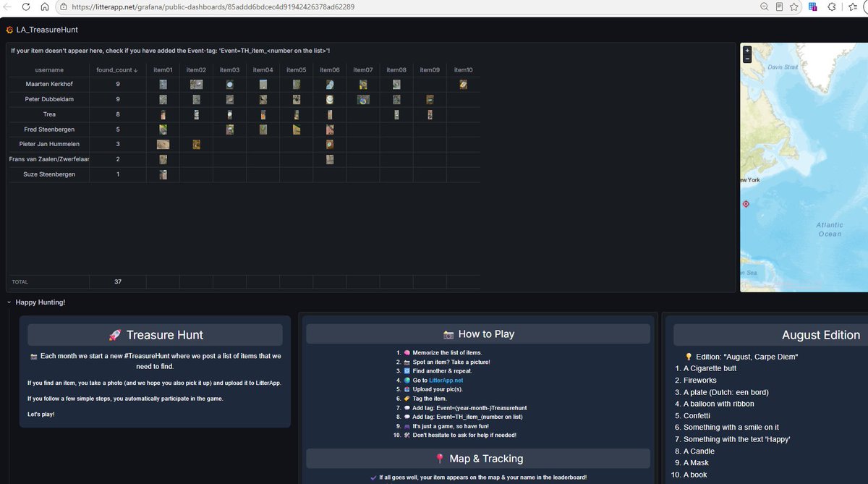Open Peter Dubbeldam's item09 photo
868x484 pixels.
(x=430, y=99)
